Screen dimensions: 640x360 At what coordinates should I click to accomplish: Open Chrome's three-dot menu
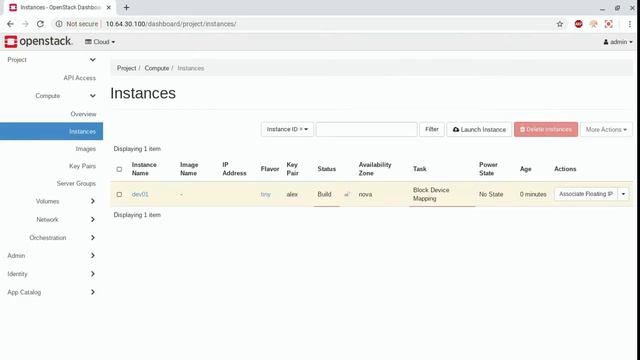pos(630,24)
